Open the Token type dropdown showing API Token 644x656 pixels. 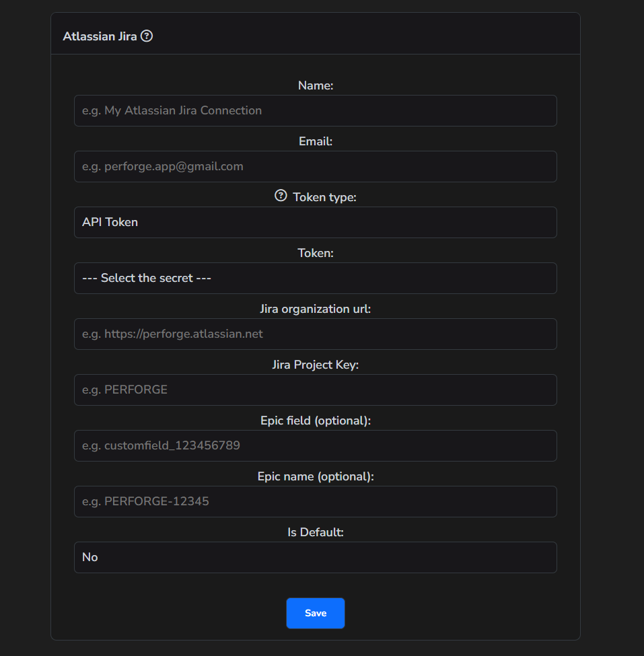pos(315,222)
